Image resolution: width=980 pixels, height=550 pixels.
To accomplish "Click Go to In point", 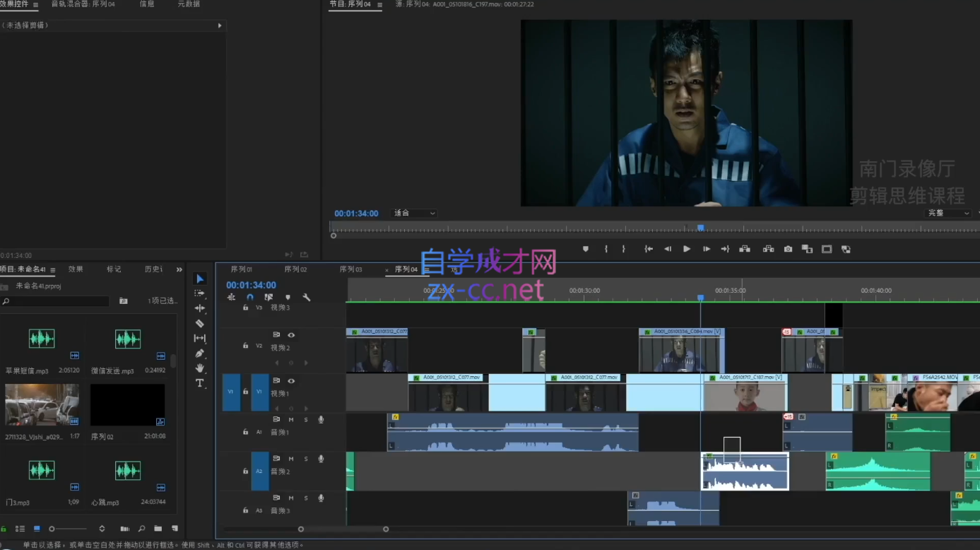I will pyautogui.click(x=649, y=249).
